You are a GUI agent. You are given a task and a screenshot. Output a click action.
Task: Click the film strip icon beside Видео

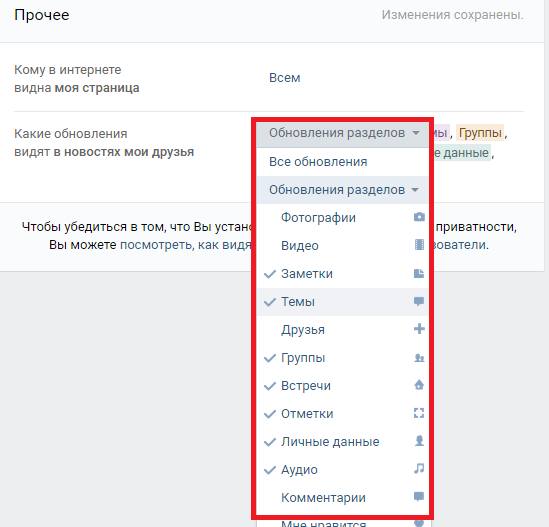click(x=419, y=245)
